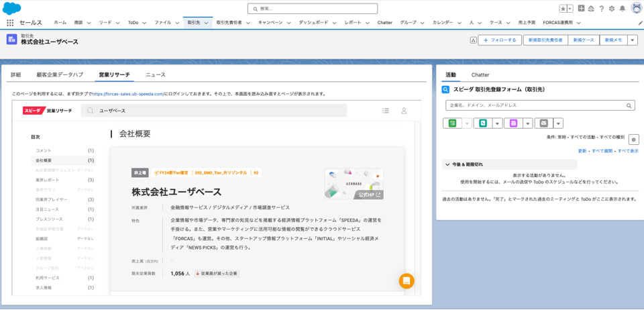Click the 新規取引先責任者 button

click(546, 40)
